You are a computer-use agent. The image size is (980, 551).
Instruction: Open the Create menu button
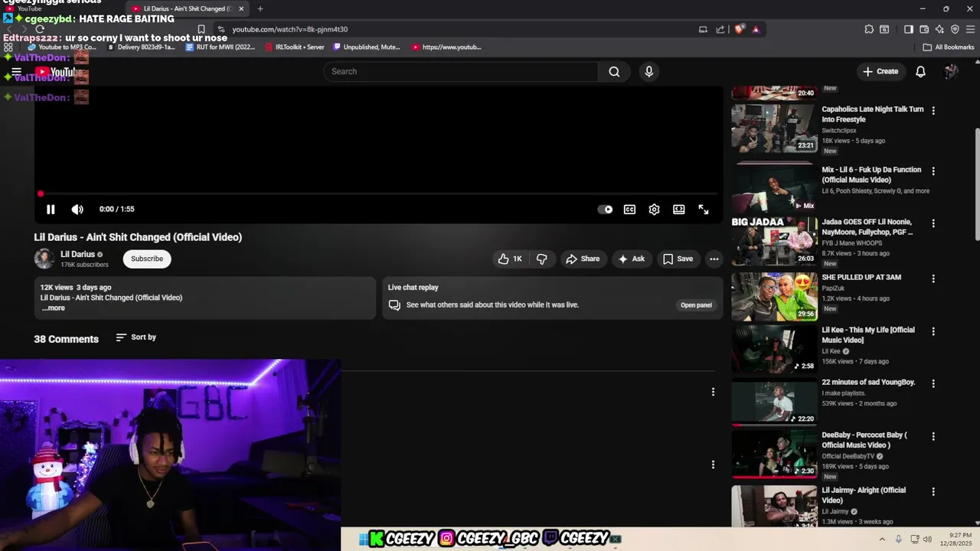coord(880,71)
